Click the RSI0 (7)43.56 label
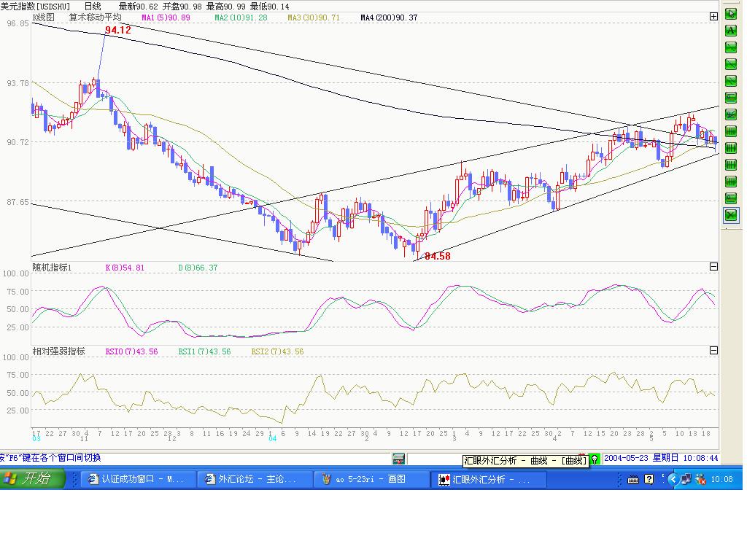Screen dimensions: 747x560 tap(131, 351)
